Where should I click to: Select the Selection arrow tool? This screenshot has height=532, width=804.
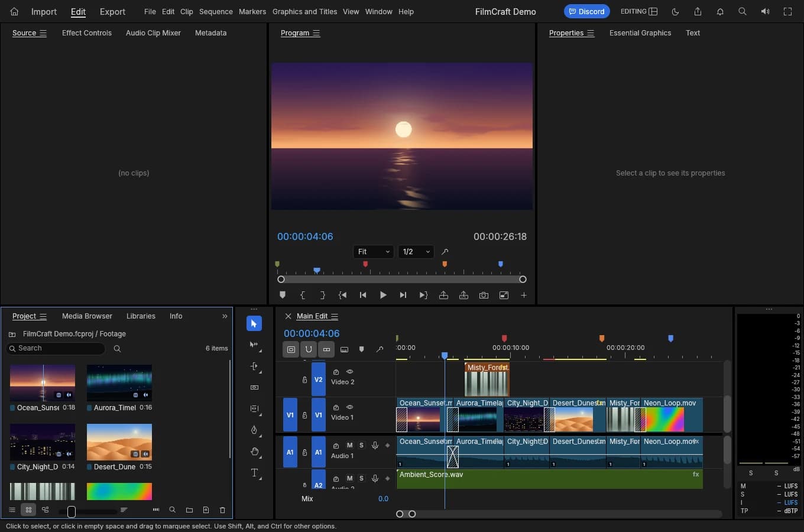(x=254, y=323)
